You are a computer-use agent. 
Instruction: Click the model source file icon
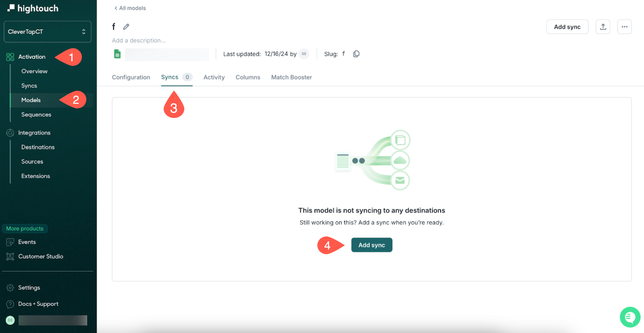[x=118, y=54]
